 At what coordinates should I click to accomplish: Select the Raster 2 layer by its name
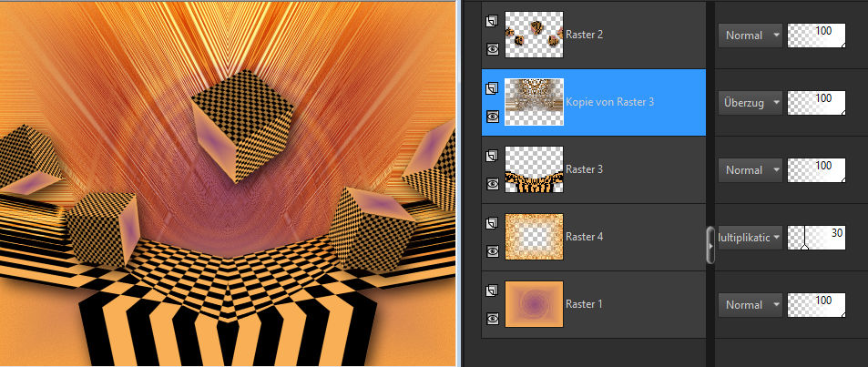[585, 35]
